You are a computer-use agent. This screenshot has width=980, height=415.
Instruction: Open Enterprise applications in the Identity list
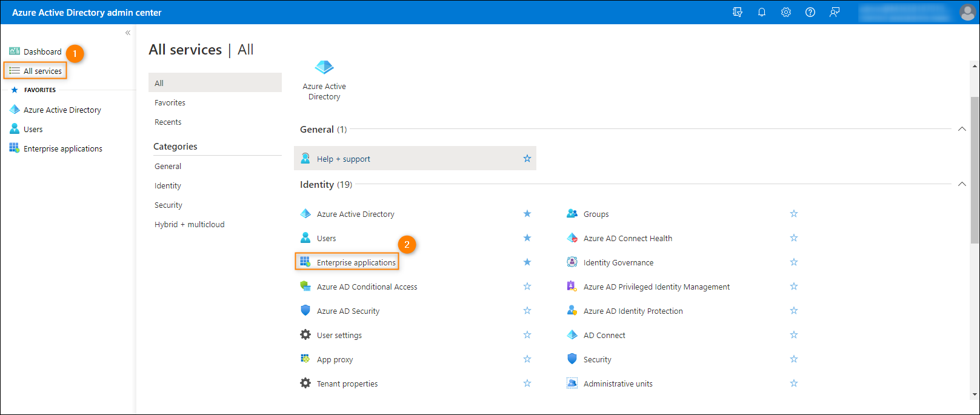(356, 262)
